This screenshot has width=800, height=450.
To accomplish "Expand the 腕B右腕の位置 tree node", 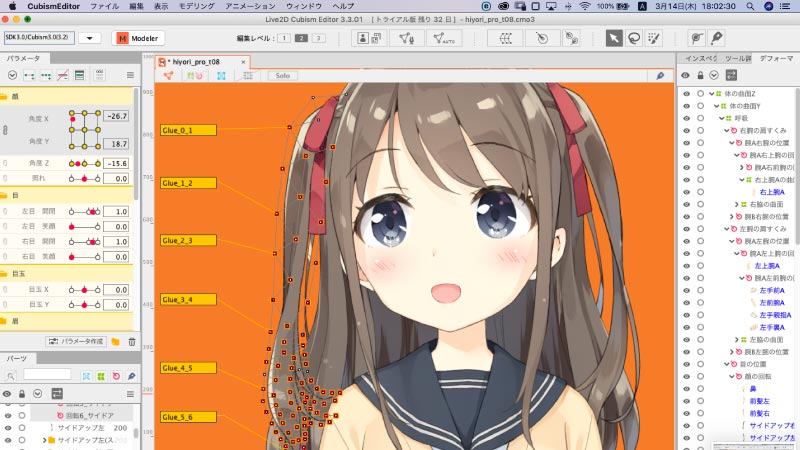I will pyautogui.click(x=732, y=217).
